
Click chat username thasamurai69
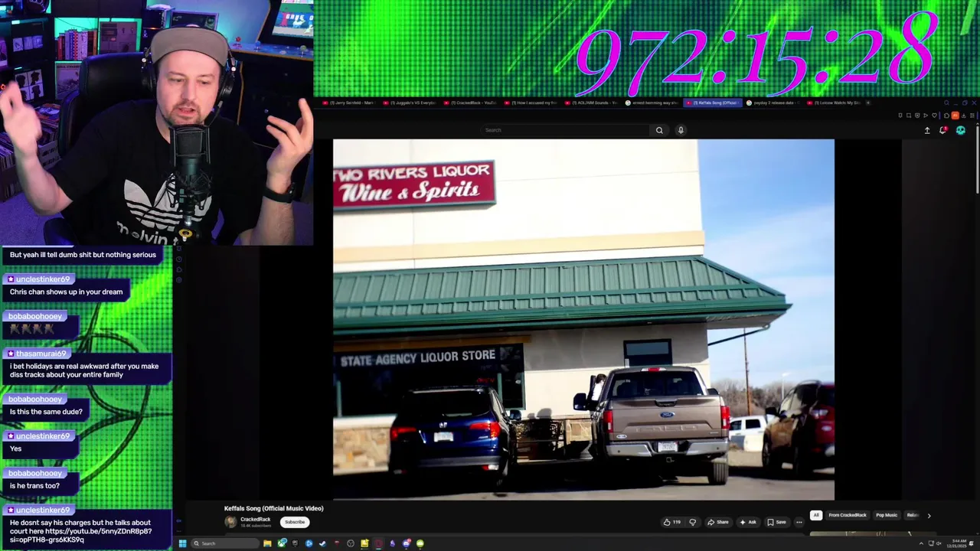coord(41,354)
